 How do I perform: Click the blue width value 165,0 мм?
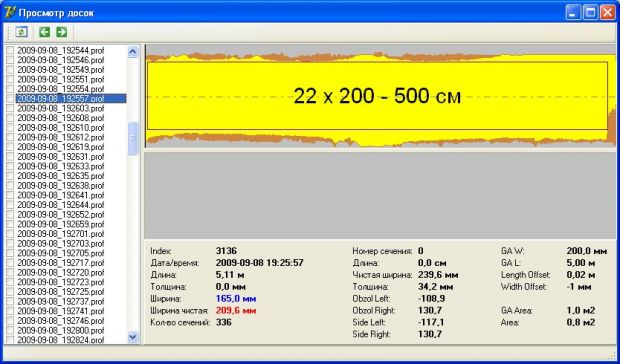[x=236, y=298]
